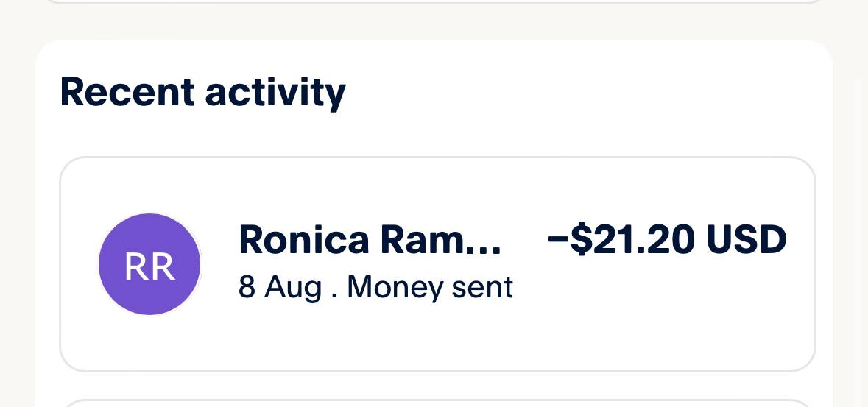The width and height of the screenshot is (868, 407).
Task: Click the word activity in the heading
Action: [275, 93]
